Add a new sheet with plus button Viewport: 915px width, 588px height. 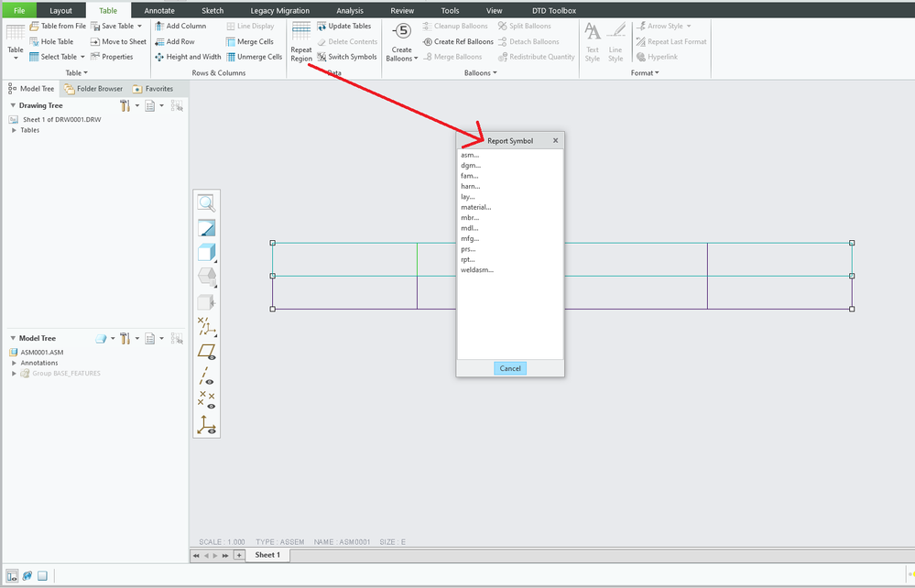point(239,555)
